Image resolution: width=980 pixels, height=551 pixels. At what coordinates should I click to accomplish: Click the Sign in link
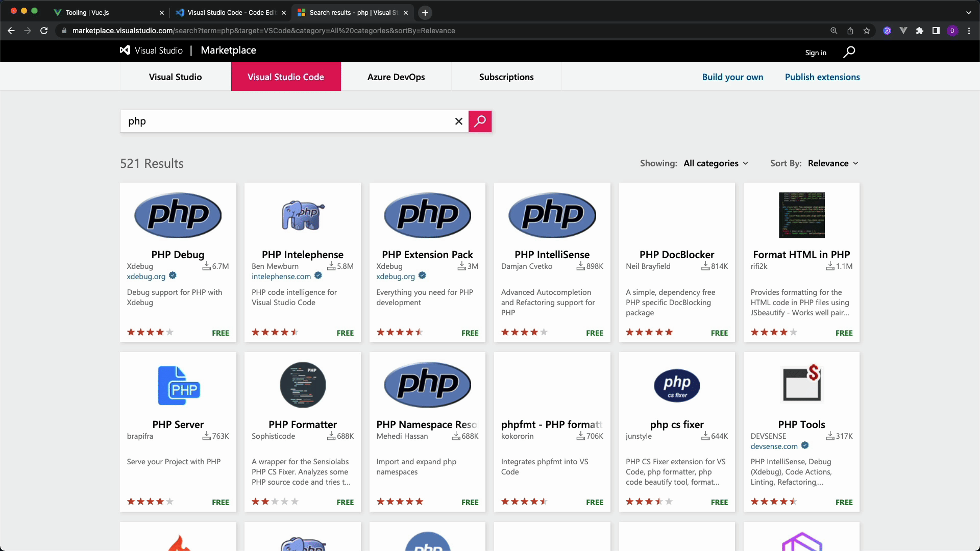(816, 53)
